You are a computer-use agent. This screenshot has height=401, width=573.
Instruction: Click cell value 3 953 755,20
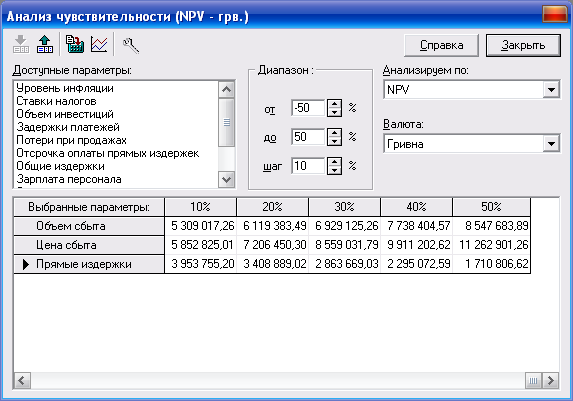[x=201, y=264]
